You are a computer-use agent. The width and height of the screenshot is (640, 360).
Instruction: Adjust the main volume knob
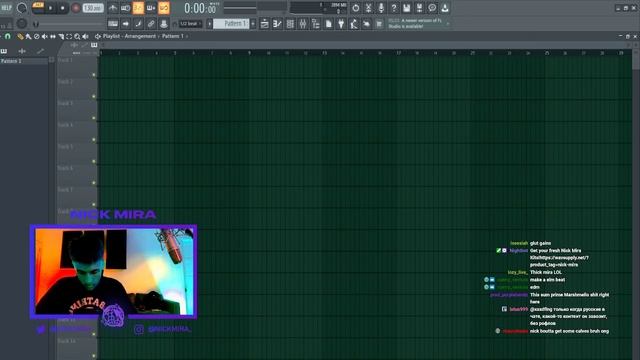(22, 8)
